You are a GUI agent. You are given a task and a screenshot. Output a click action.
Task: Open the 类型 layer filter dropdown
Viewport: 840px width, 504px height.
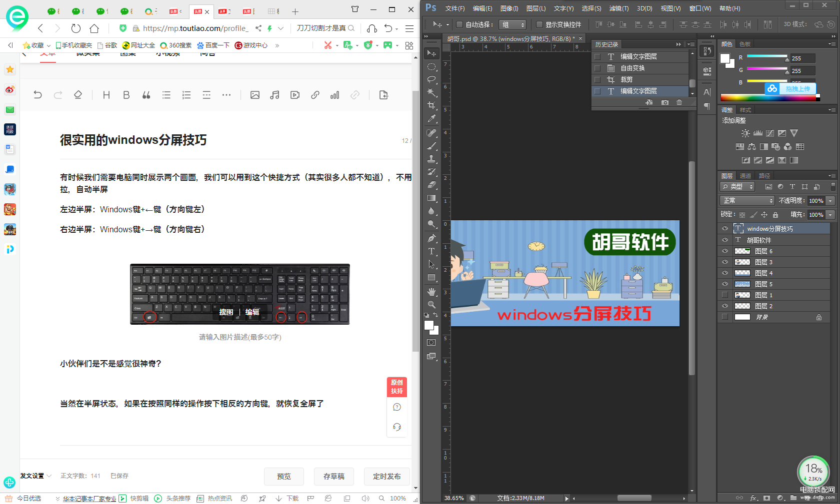coord(737,186)
